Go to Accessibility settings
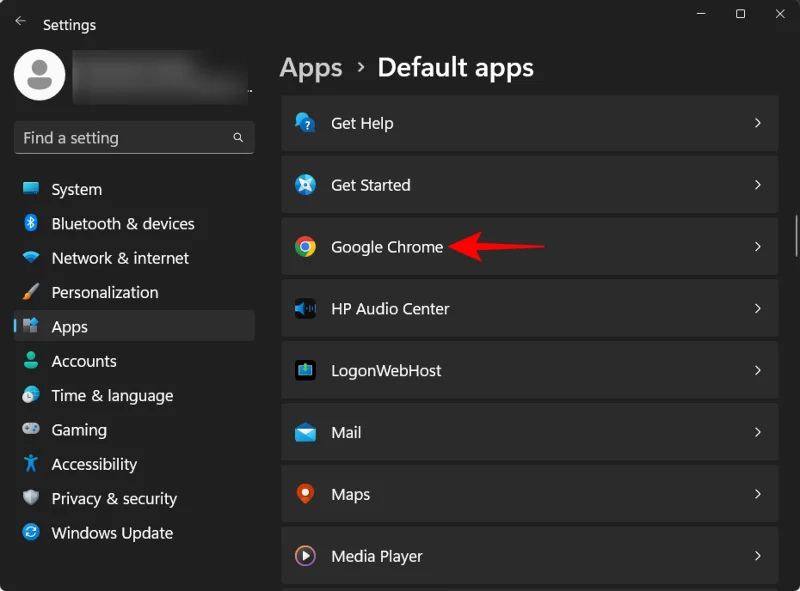 134,464
